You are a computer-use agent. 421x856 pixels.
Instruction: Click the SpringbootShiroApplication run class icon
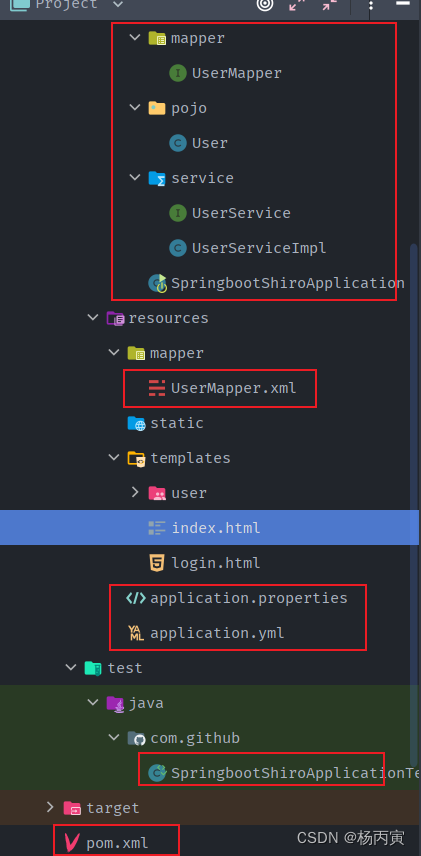(x=158, y=283)
